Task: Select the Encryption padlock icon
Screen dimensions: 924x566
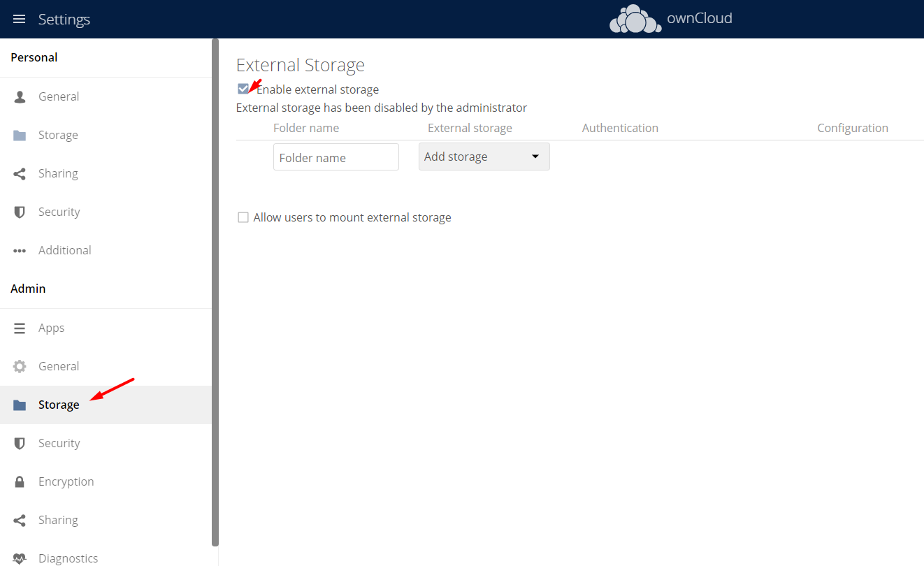Action: pos(20,481)
